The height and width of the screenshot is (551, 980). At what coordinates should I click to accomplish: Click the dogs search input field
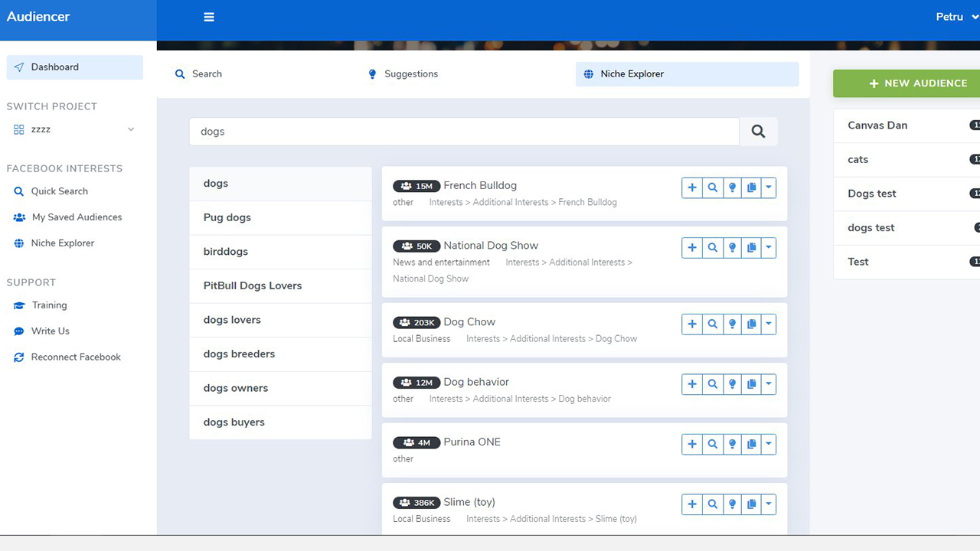click(464, 132)
